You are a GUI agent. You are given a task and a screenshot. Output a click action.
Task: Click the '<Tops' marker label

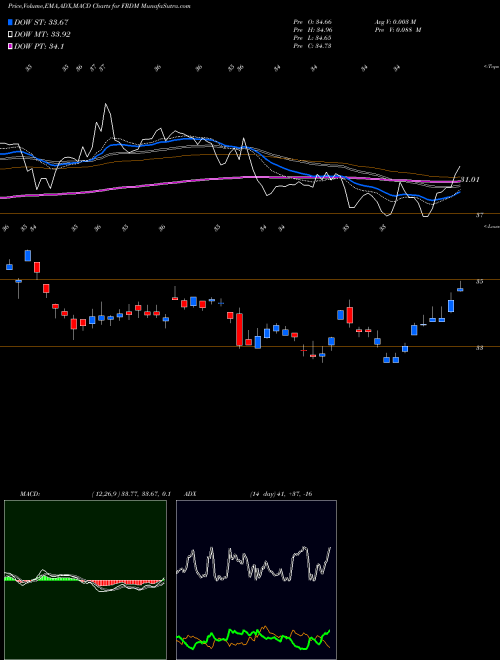pyautogui.click(x=492, y=67)
